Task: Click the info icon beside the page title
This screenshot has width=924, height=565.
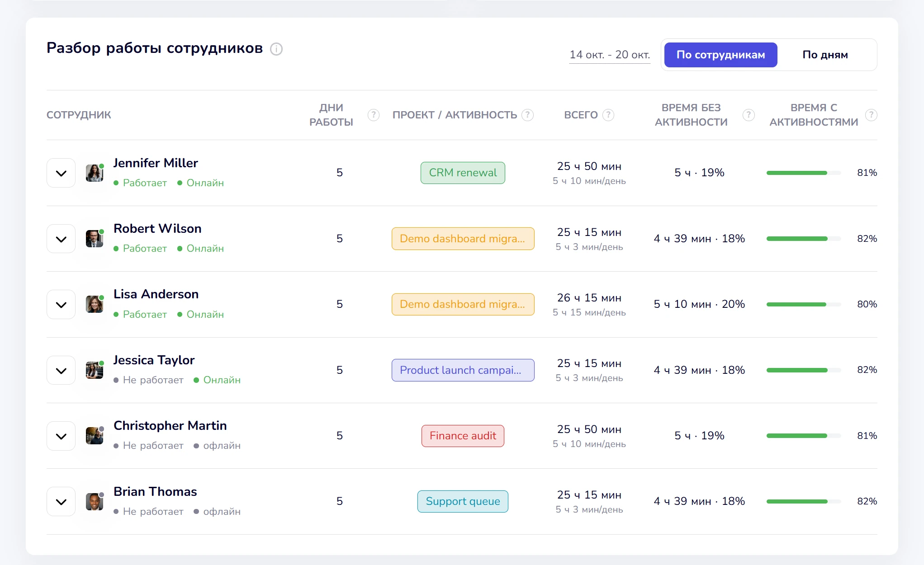Action: 276,49
